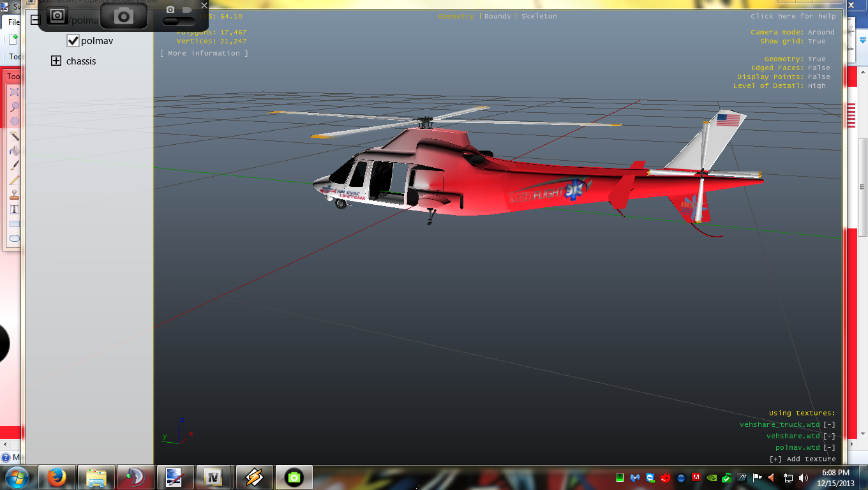Open Winamp from the taskbar
The height and width of the screenshot is (490, 868).
[254, 477]
